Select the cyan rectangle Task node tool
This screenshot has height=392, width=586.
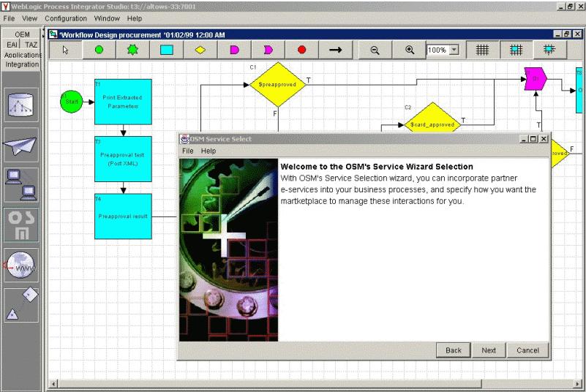pyautogui.click(x=166, y=50)
